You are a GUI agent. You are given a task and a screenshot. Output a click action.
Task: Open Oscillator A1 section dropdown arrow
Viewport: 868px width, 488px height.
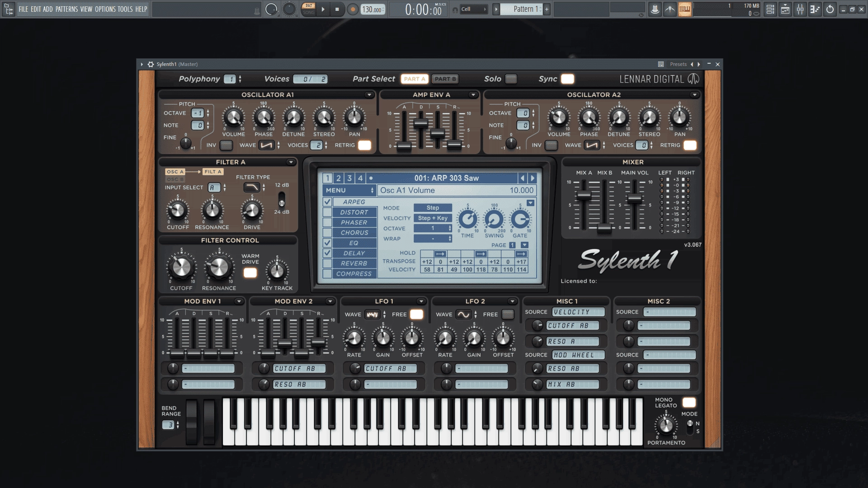tap(369, 95)
